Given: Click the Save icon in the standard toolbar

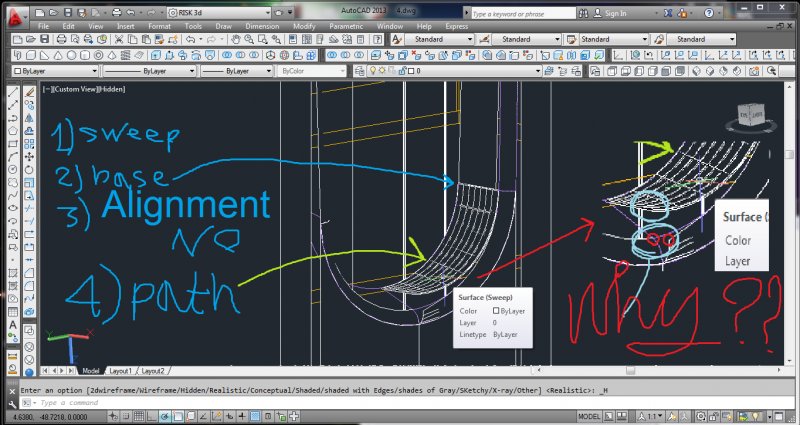Looking at the screenshot, I should (46, 38).
